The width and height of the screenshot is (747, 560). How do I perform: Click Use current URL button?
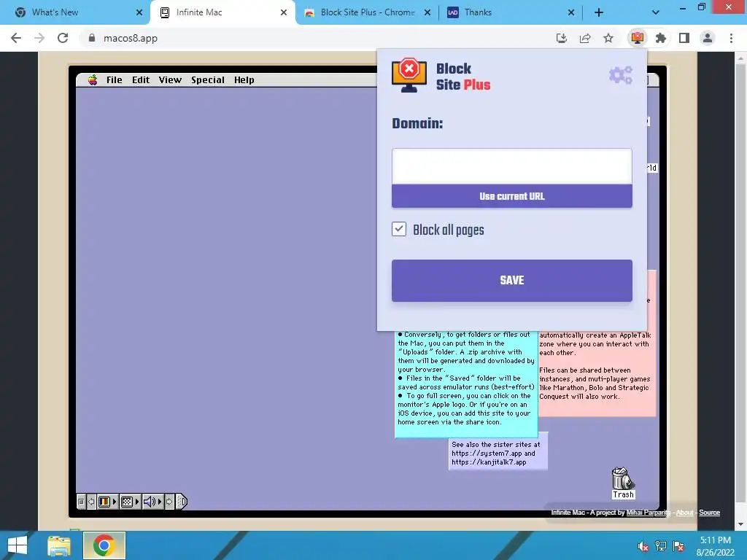(511, 196)
